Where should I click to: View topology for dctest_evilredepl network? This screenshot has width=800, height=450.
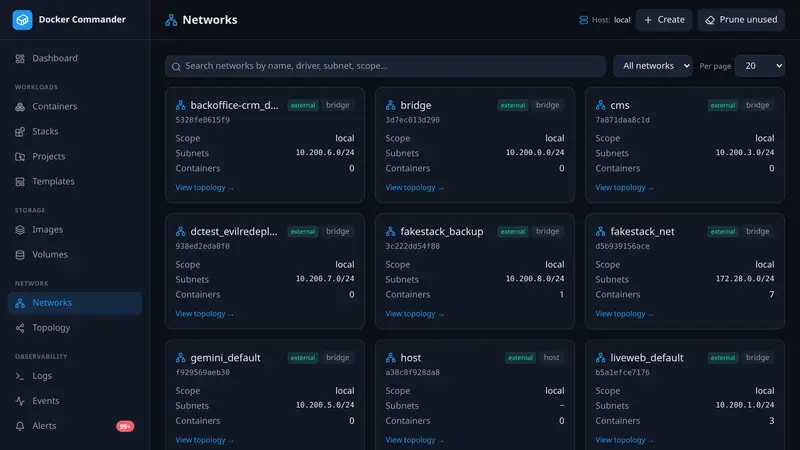coord(204,313)
